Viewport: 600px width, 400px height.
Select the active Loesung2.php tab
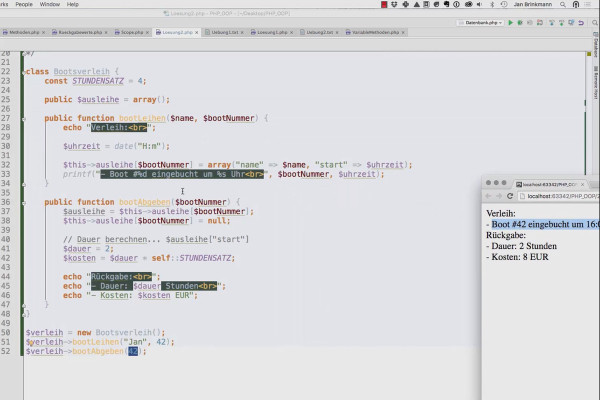174,33
